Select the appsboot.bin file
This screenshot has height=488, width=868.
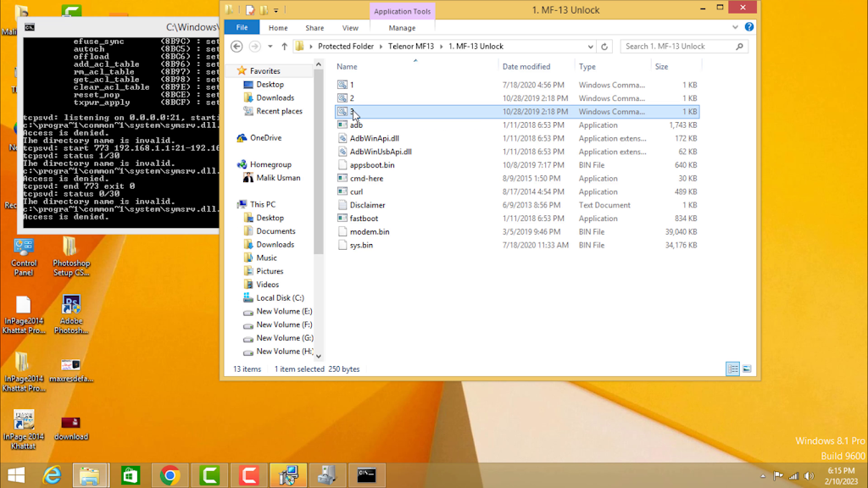(372, 165)
